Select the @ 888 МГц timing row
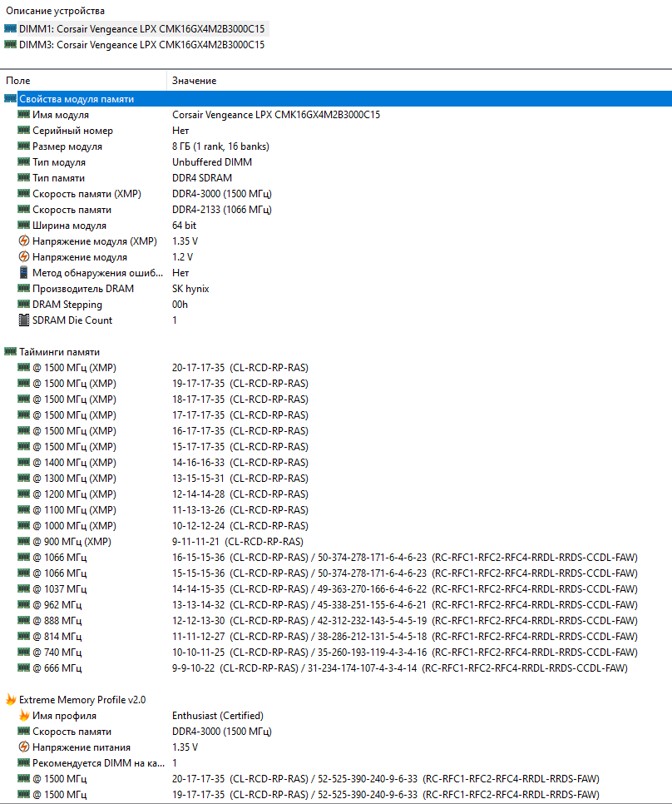The height and width of the screenshot is (804, 672). pyautogui.click(x=336, y=620)
